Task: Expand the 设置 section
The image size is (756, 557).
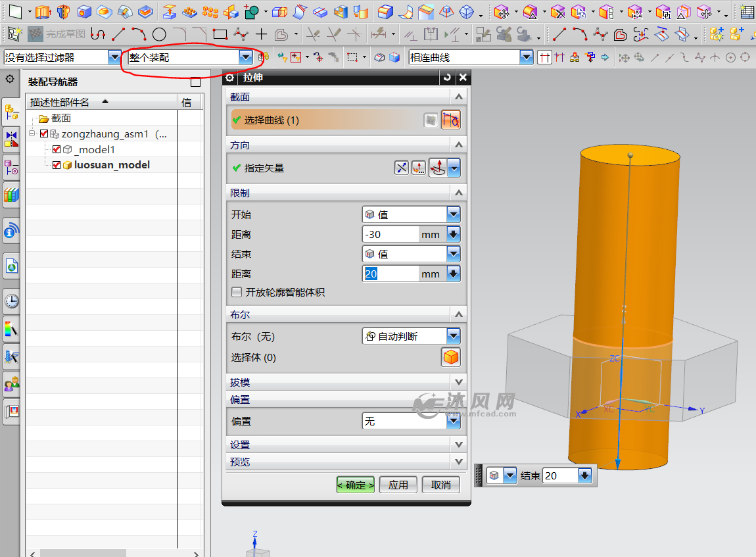Action: pos(458,445)
